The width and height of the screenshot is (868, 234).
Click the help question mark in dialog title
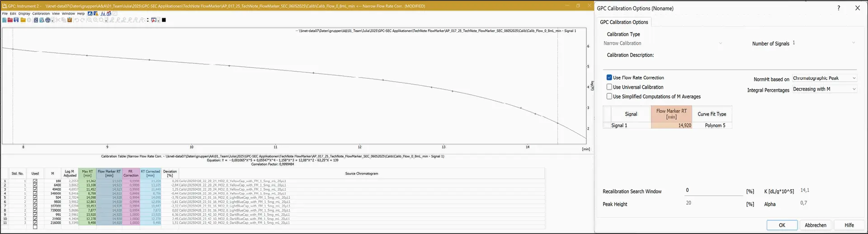(x=839, y=8)
